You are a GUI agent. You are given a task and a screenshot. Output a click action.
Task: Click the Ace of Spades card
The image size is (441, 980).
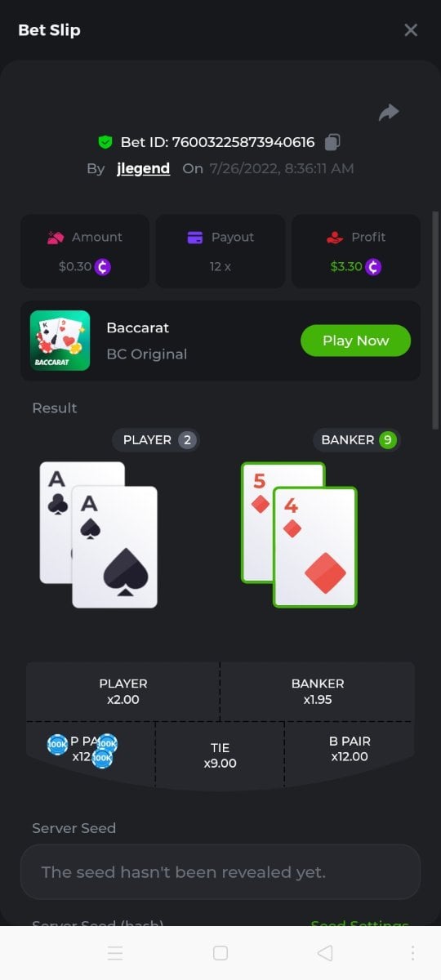[x=114, y=546]
